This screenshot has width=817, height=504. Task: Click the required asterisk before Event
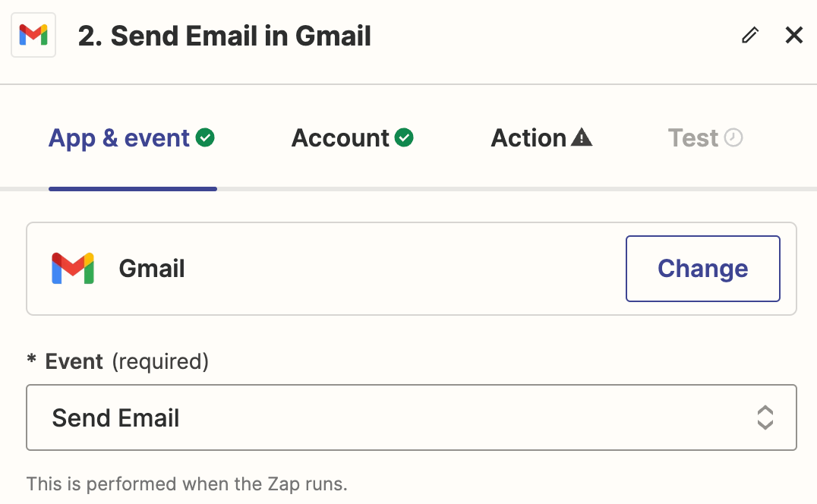(x=32, y=360)
